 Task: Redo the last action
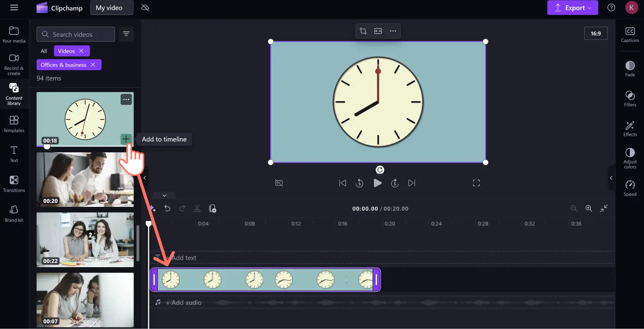click(182, 208)
